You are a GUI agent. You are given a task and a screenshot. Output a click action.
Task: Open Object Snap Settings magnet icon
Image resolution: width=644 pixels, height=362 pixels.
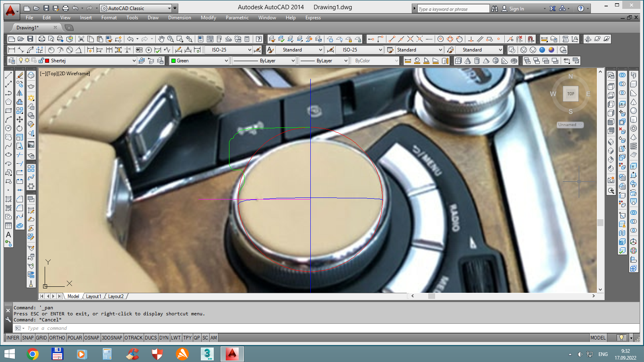pos(531,39)
